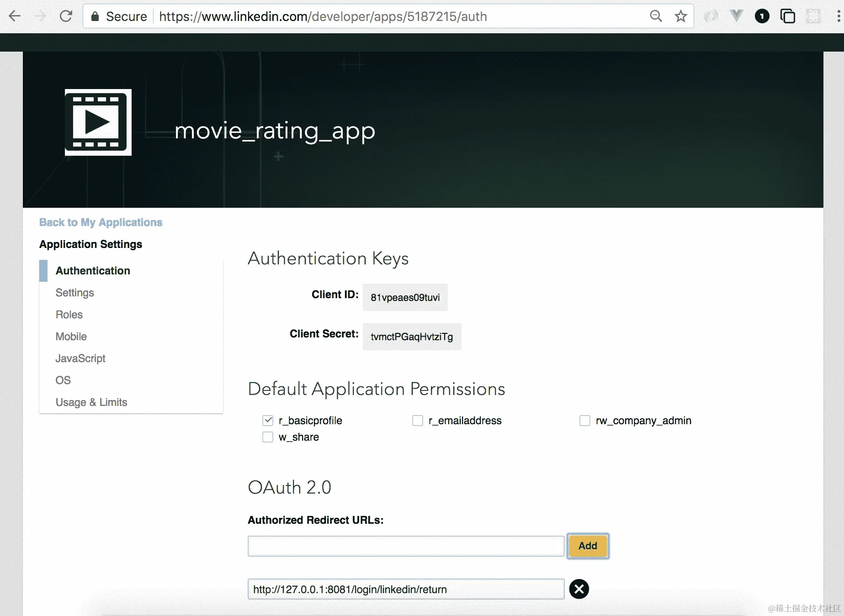Click the existing redirect URL field
The width and height of the screenshot is (844, 616).
(x=406, y=589)
